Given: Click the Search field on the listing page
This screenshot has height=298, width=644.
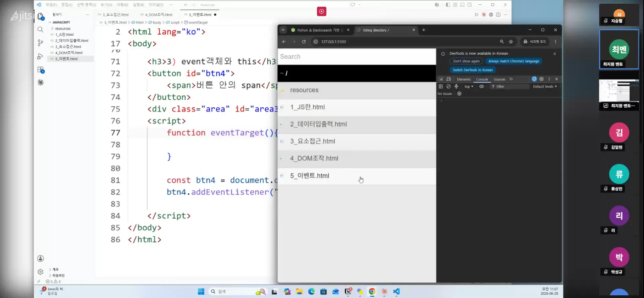Looking at the screenshot, I should 357,57.
